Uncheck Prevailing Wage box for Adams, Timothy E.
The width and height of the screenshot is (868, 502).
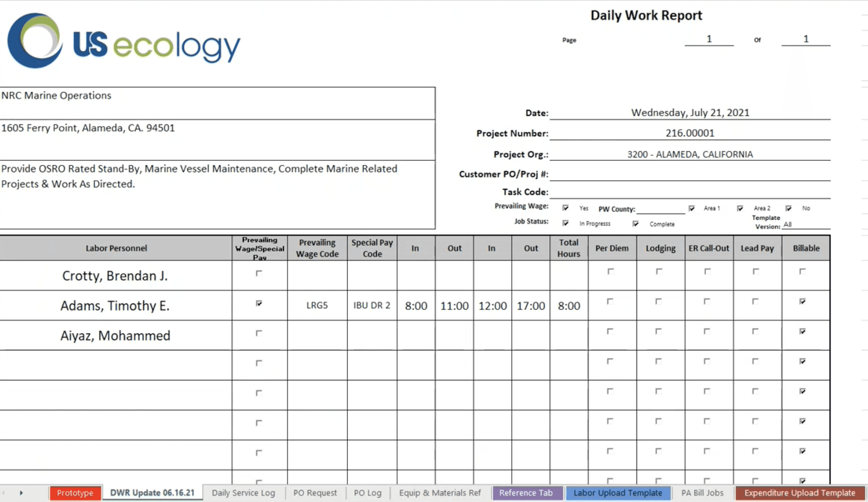pyautogui.click(x=259, y=303)
